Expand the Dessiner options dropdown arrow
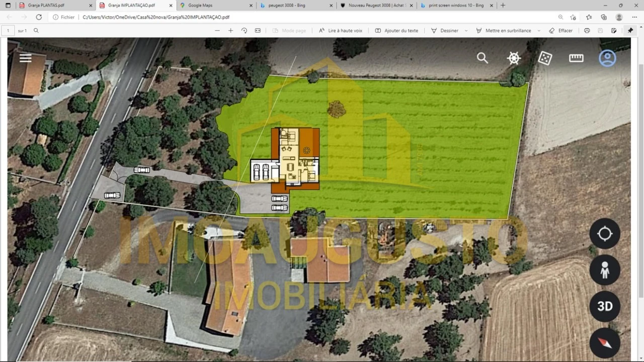 click(x=466, y=31)
